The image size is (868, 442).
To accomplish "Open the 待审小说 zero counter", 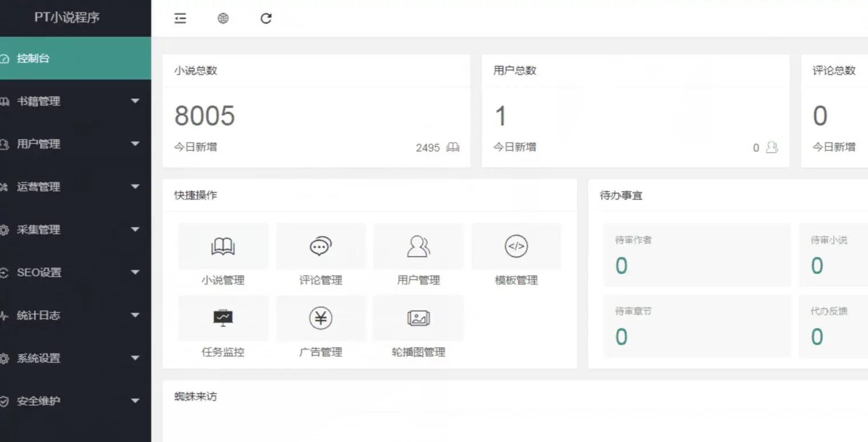I will point(816,265).
